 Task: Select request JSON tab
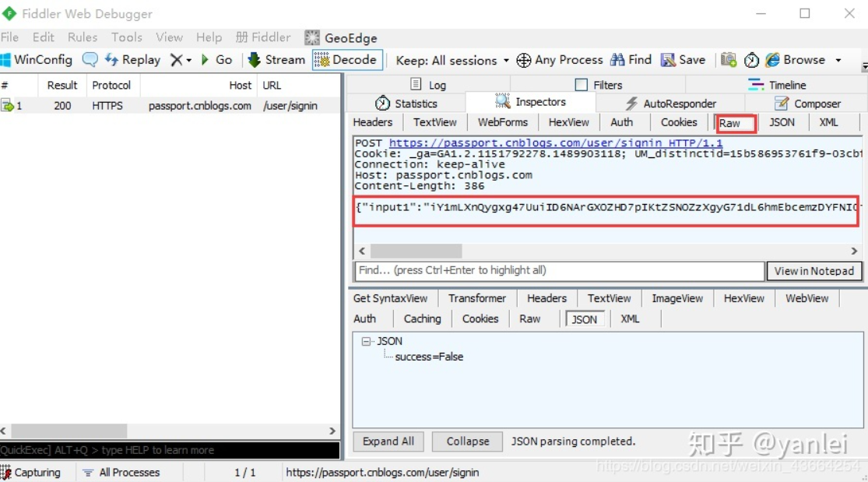click(782, 122)
